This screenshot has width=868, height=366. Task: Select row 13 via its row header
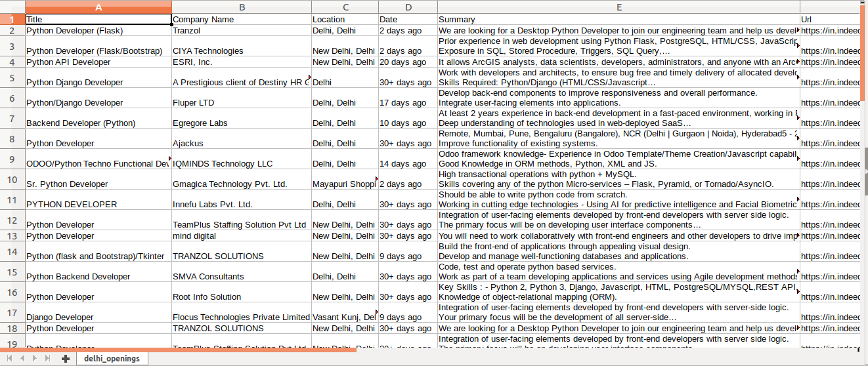point(12,235)
